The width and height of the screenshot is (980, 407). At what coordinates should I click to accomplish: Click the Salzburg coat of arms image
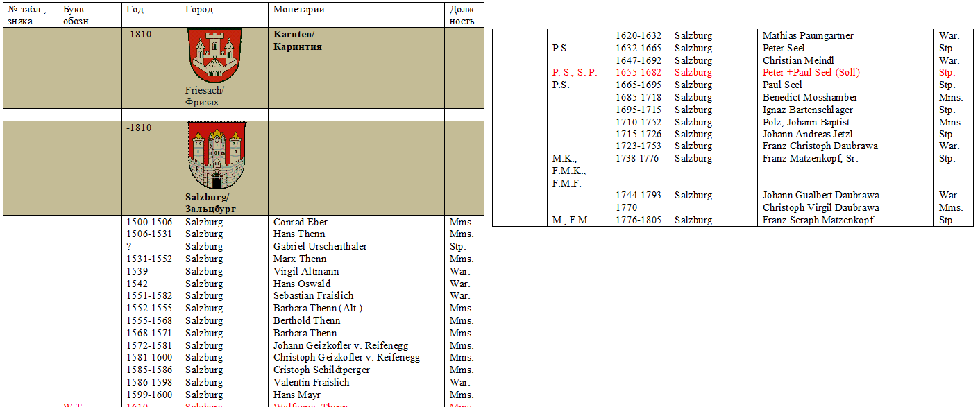216,156
